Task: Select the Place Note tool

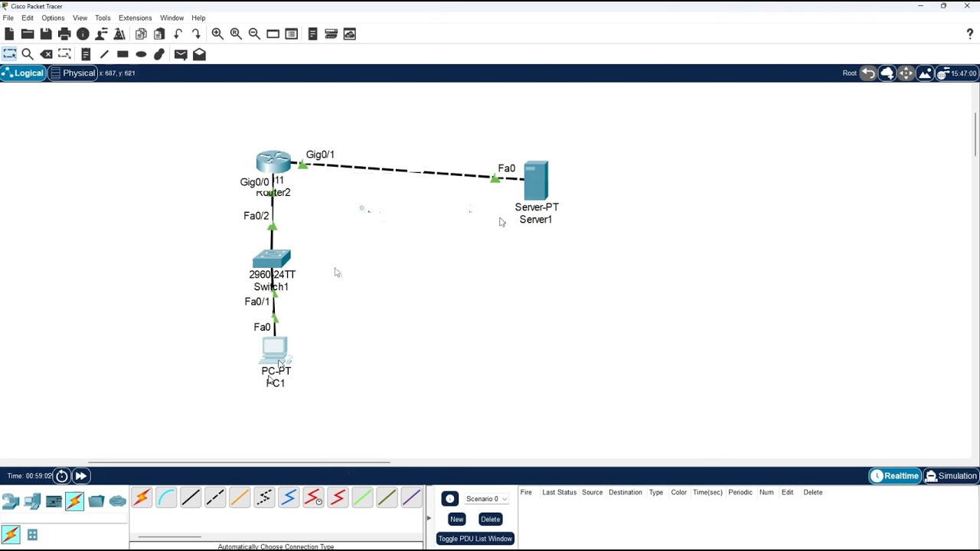Action: [x=86, y=54]
